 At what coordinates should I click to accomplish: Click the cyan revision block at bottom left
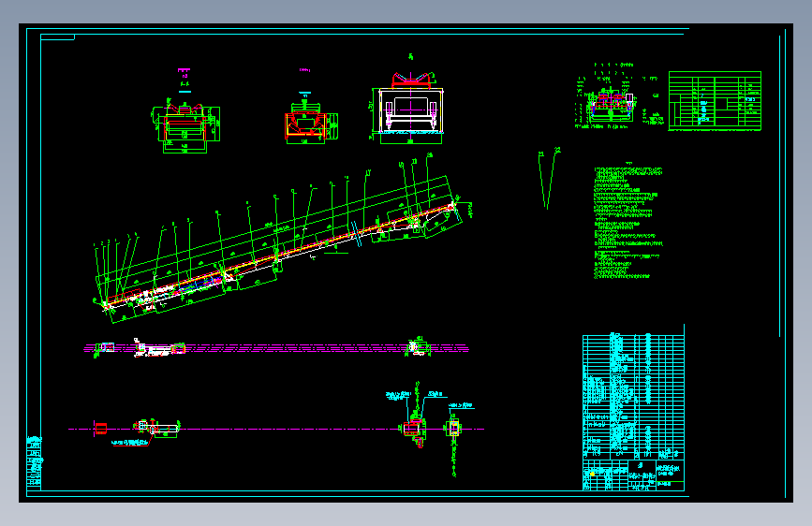(x=34, y=462)
